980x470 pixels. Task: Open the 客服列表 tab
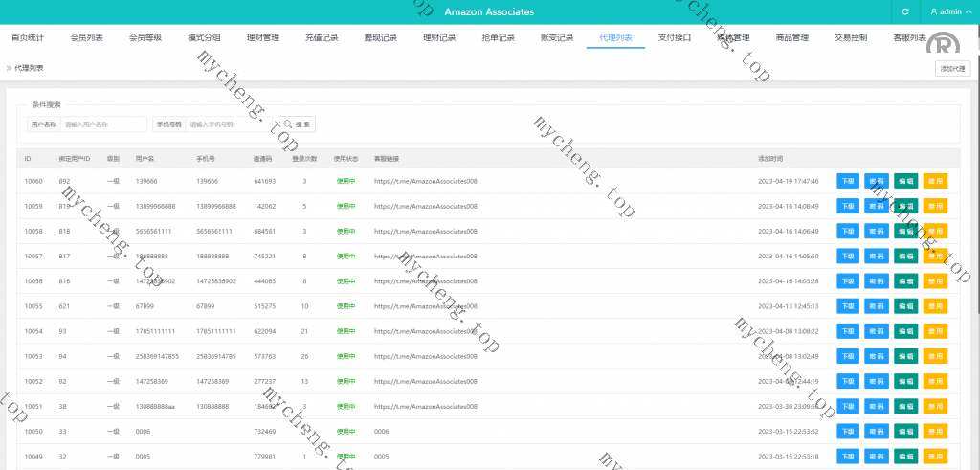[909, 38]
